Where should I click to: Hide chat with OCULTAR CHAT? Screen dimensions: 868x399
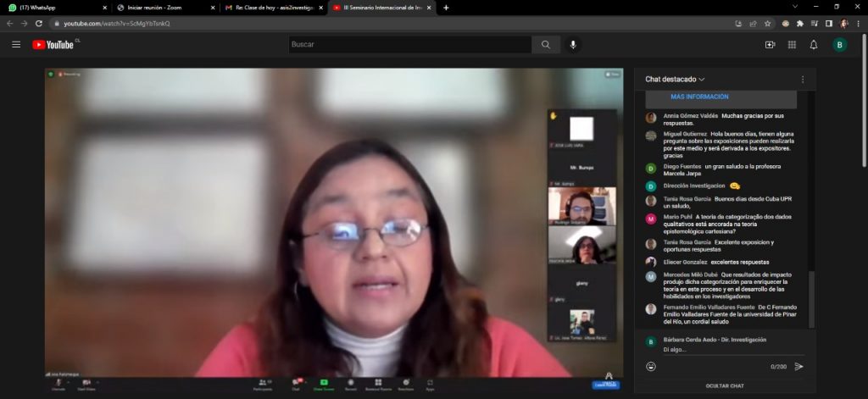coord(725,385)
